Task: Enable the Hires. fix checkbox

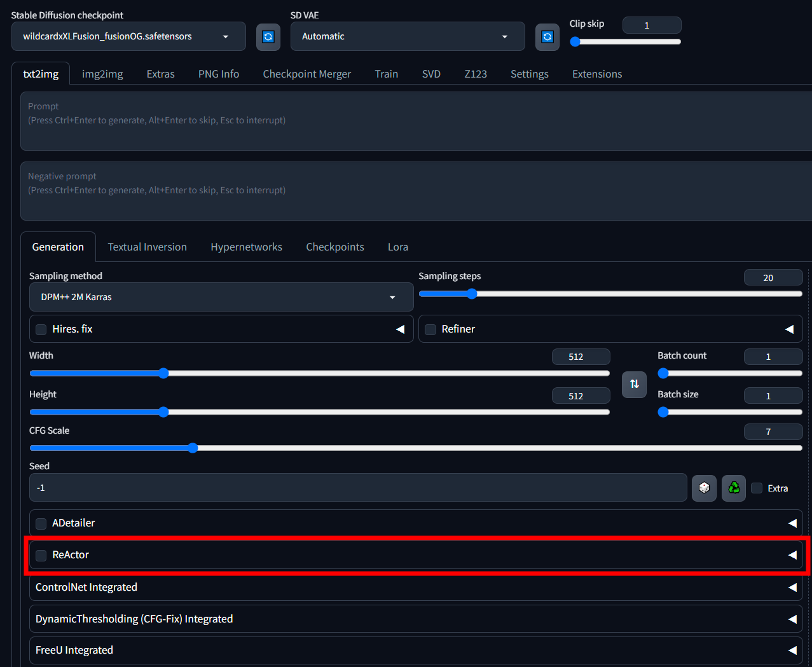Action: (x=41, y=329)
